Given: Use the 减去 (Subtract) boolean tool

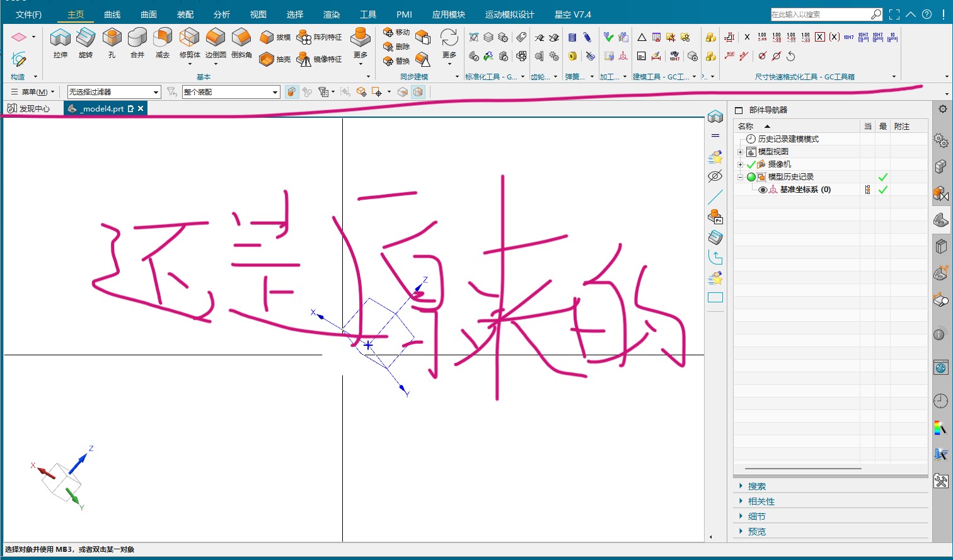Looking at the screenshot, I should coord(163,43).
